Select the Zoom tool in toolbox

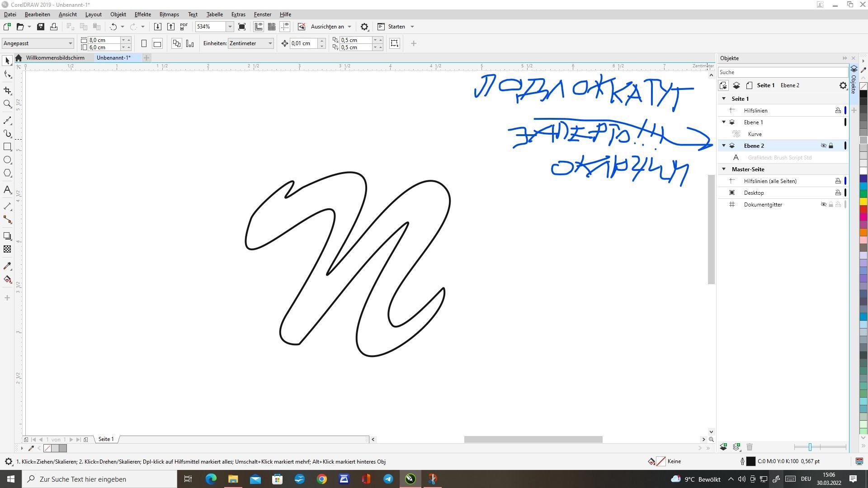point(7,104)
